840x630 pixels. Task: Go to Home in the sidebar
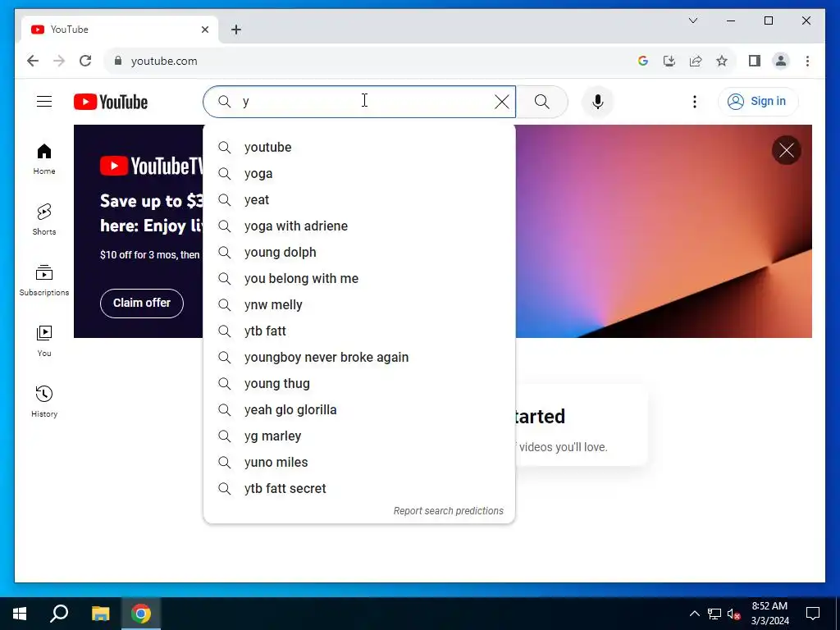pos(44,159)
